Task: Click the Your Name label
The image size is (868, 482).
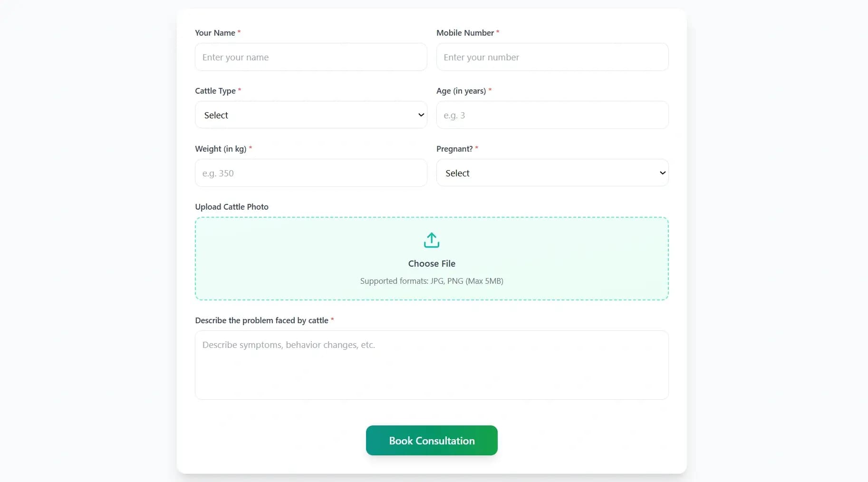Action: point(215,33)
